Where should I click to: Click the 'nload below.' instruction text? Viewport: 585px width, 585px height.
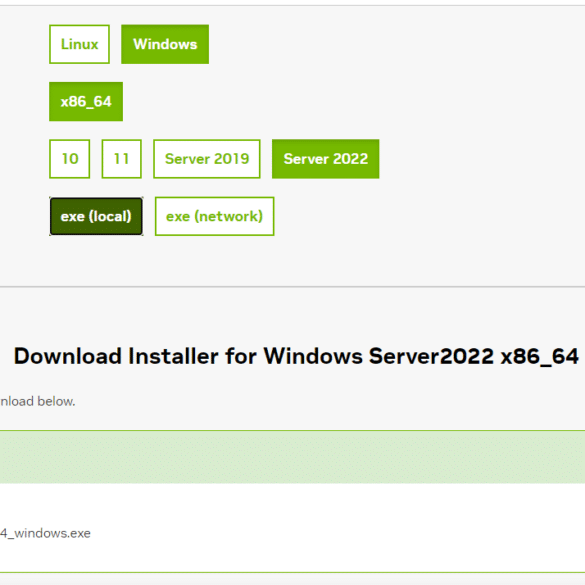coord(38,401)
